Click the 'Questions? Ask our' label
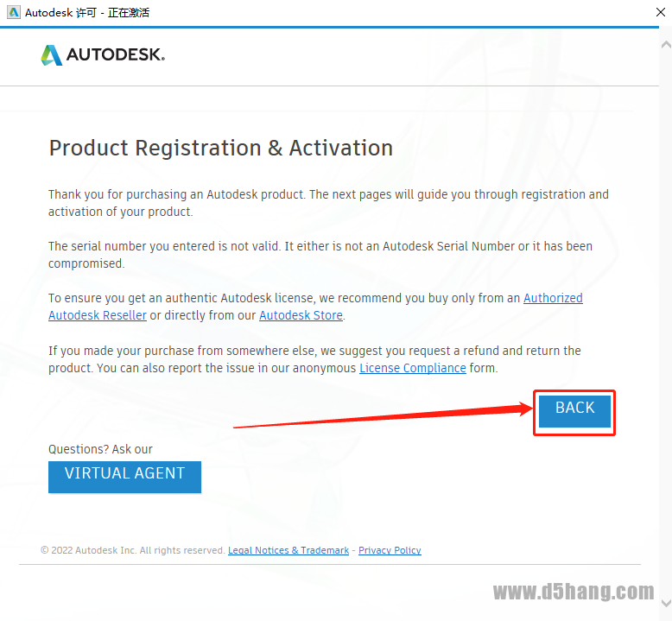672x621 pixels. click(x=100, y=449)
